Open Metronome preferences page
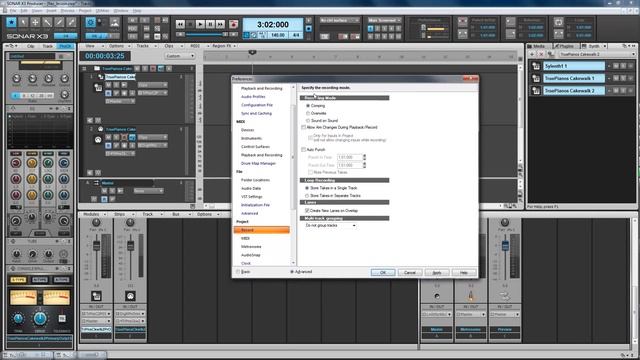The width and height of the screenshot is (640, 360). click(x=251, y=247)
